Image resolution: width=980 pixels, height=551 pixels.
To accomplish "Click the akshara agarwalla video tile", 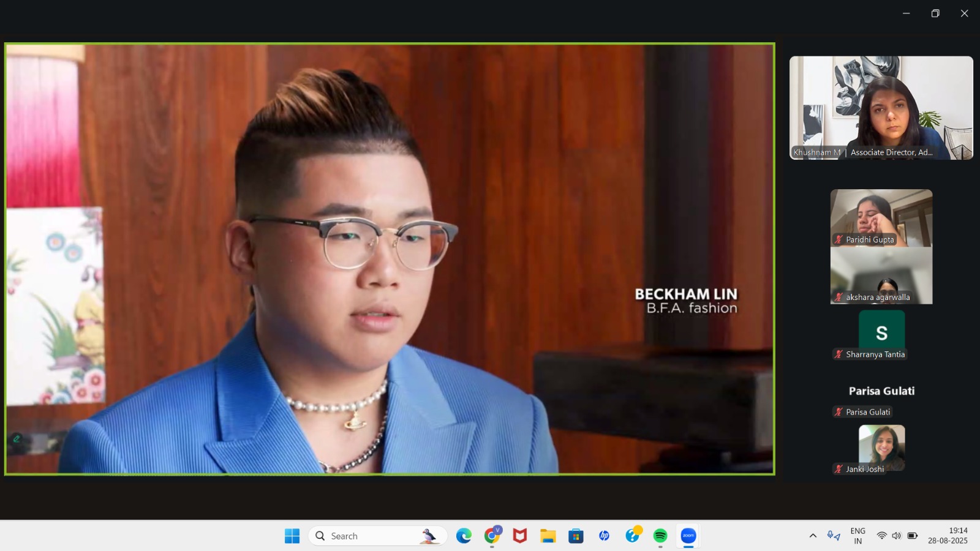I will click(x=881, y=275).
